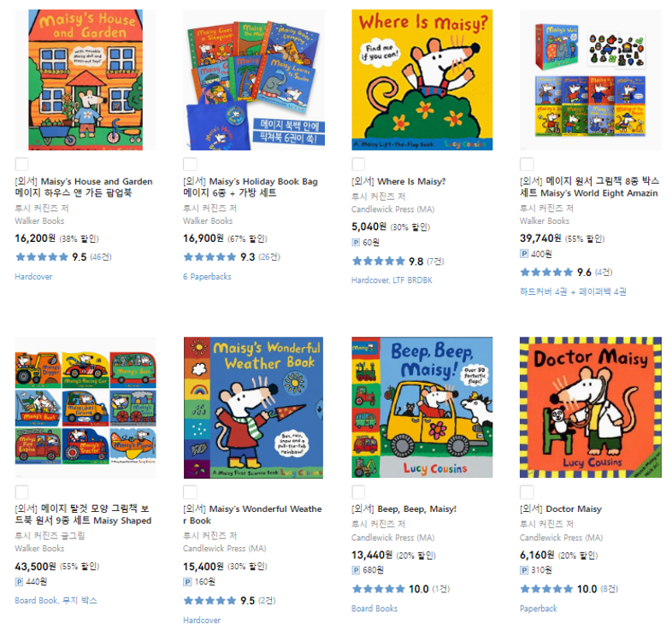Open the Maisy's World Eight Amazing box set title
Viewport: 672px width, 641px height.
589,187
